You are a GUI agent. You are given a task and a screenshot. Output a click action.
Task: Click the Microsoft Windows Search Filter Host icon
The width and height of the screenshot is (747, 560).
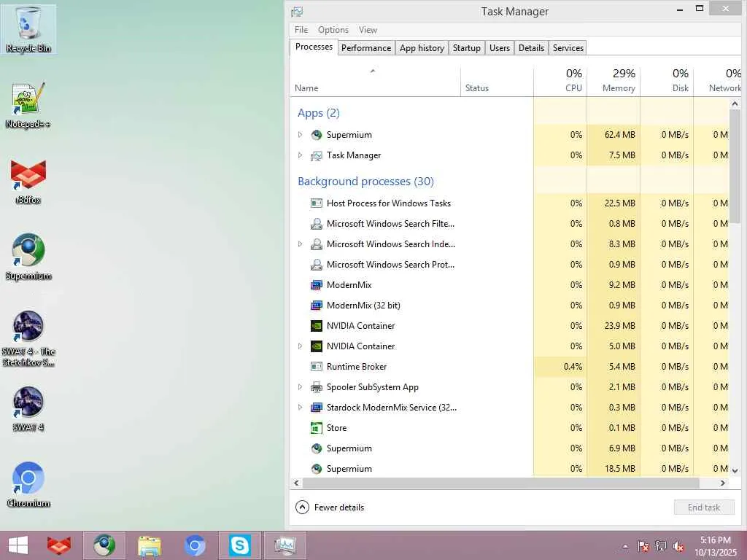317,224
